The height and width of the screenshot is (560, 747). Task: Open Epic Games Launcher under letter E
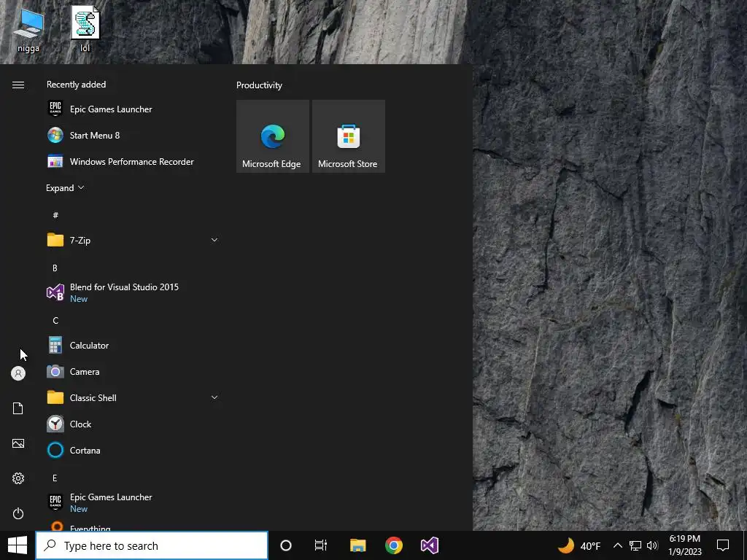coord(133,502)
